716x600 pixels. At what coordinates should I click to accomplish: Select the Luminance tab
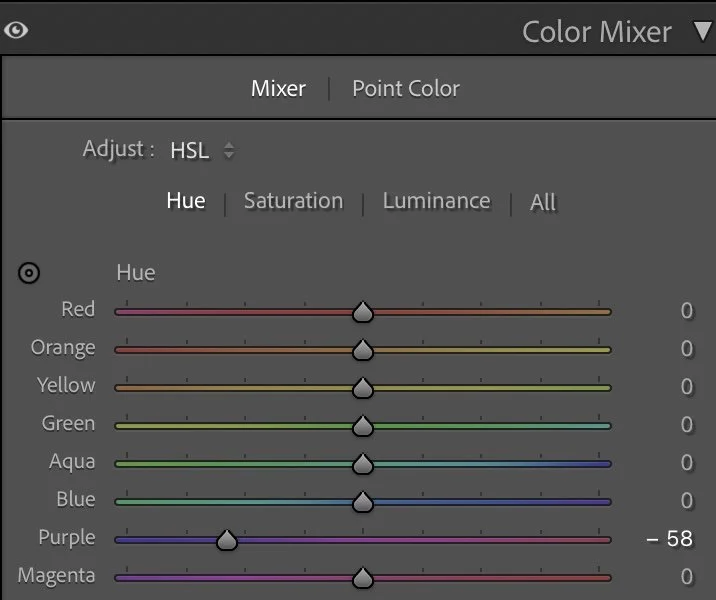coord(437,201)
